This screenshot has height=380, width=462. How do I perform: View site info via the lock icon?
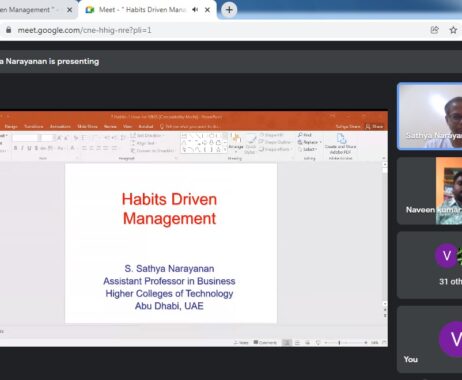coord(9,30)
